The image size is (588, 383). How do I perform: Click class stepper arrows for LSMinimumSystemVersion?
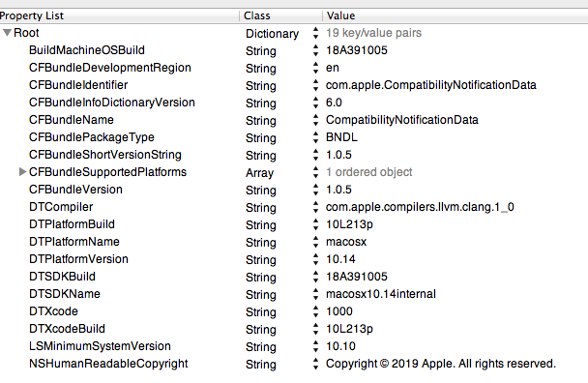click(315, 346)
